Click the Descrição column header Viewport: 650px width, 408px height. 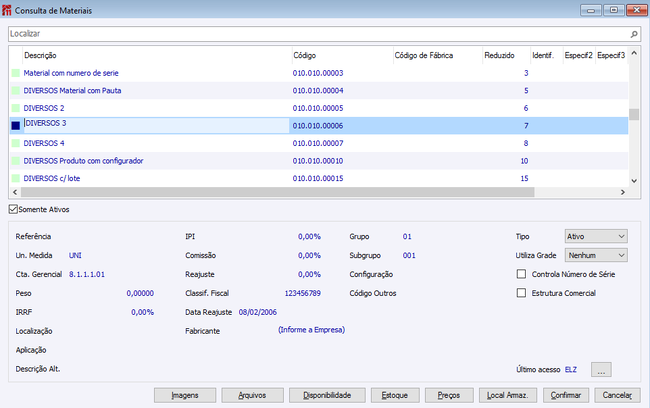40,56
